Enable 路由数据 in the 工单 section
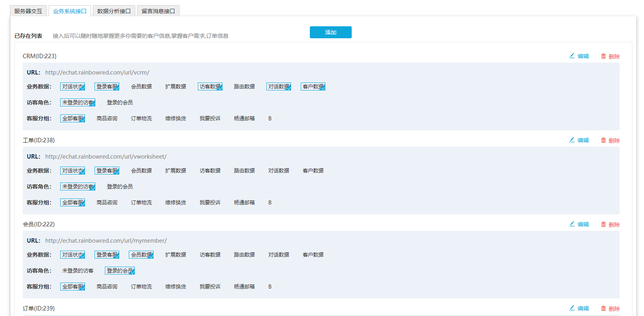Screen dimensions: 644x316 tap(244, 171)
